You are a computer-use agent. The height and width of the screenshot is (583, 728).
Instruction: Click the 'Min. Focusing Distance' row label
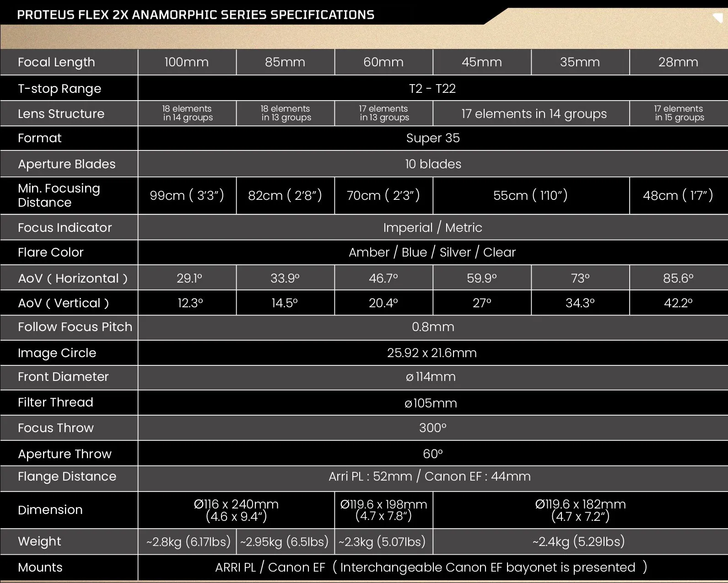click(x=59, y=195)
